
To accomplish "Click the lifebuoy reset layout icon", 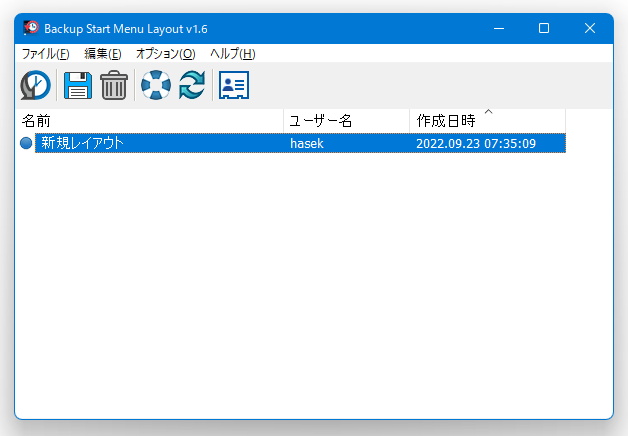I will pyautogui.click(x=156, y=85).
